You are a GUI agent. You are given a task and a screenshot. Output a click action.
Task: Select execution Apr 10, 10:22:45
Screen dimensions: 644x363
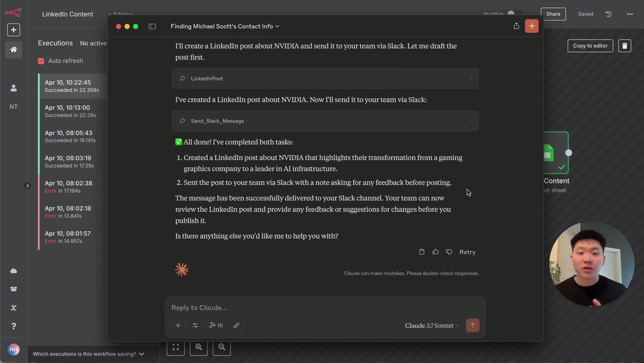73,86
